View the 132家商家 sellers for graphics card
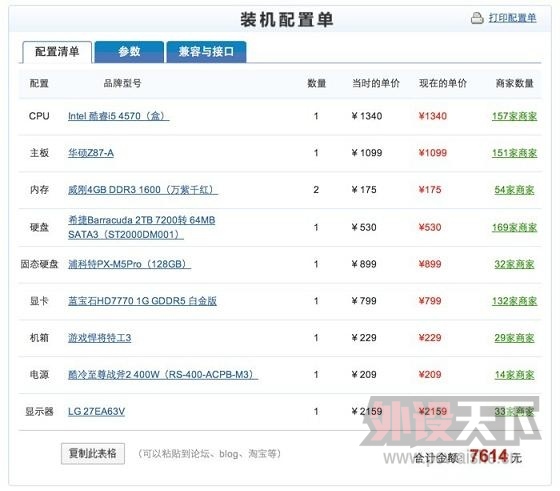The height and width of the screenshot is (491, 560). (514, 301)
